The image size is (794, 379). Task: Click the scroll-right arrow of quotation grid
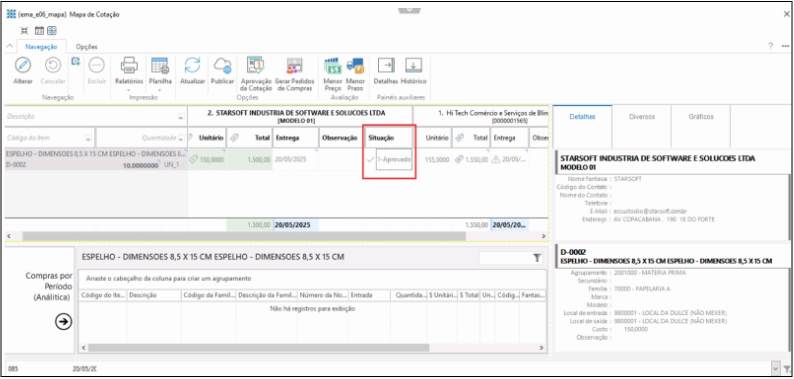pos(544,236)
